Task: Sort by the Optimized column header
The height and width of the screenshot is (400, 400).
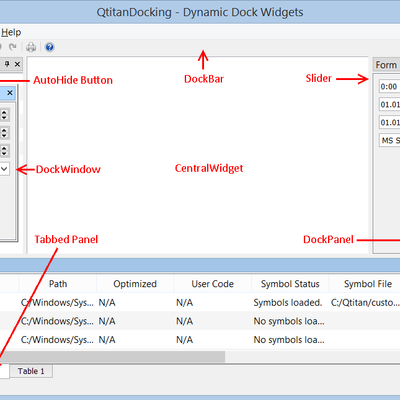Action: [x=135, y=284]
